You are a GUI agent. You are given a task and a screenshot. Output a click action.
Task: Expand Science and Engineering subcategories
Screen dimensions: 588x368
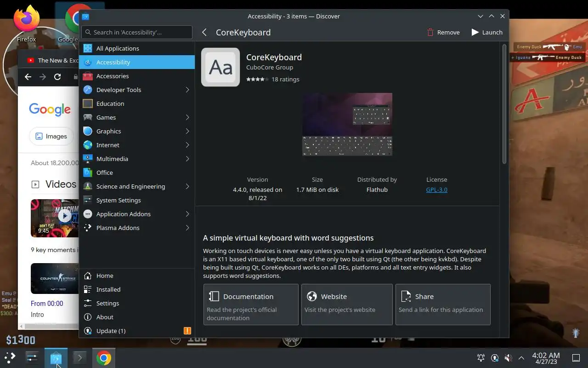[x=187, y=186]
